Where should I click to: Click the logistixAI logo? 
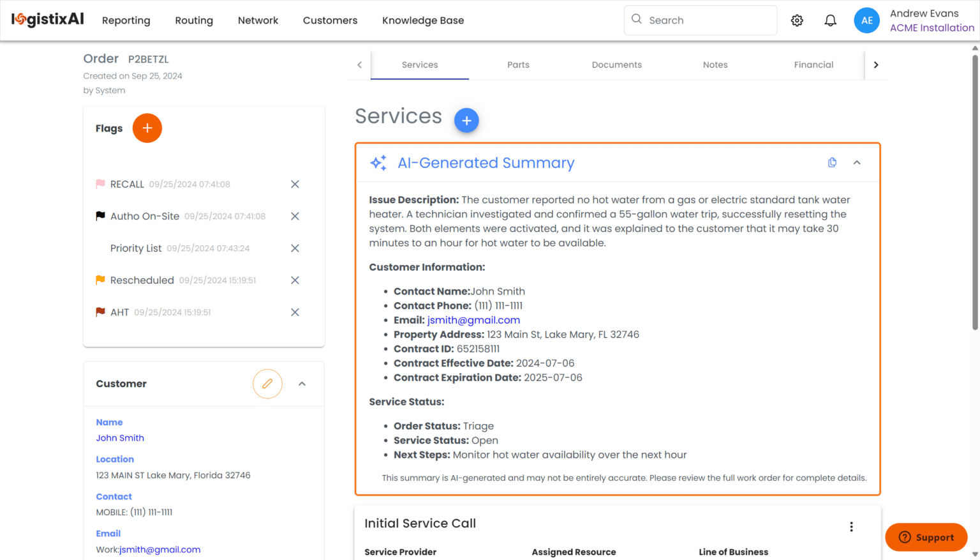pos(48,20)
